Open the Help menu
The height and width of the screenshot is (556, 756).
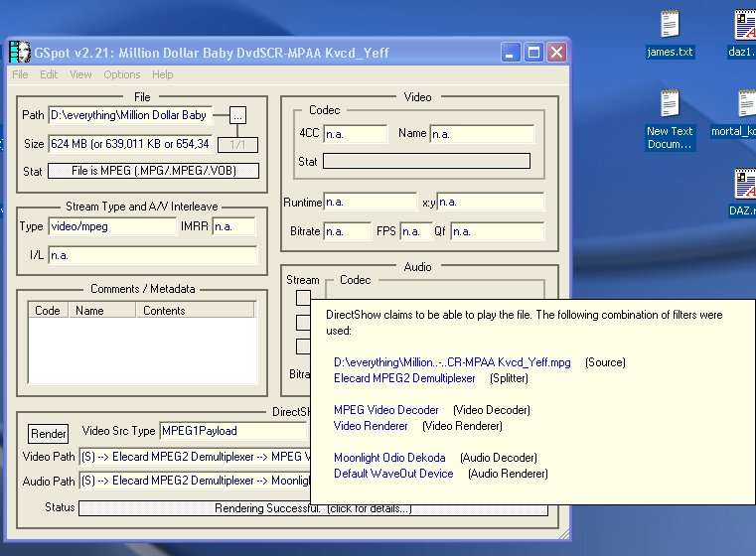coord(163,74)
